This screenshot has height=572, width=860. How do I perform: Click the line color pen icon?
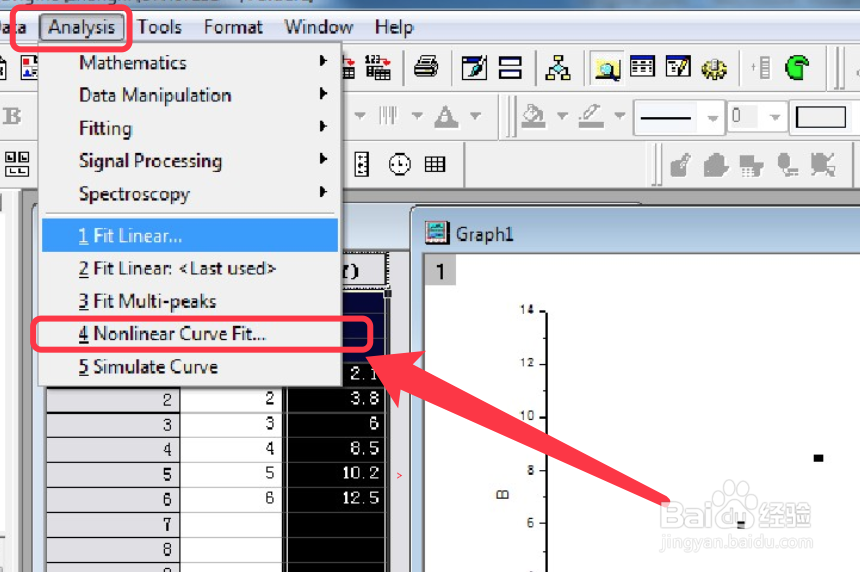pos(591,116)
